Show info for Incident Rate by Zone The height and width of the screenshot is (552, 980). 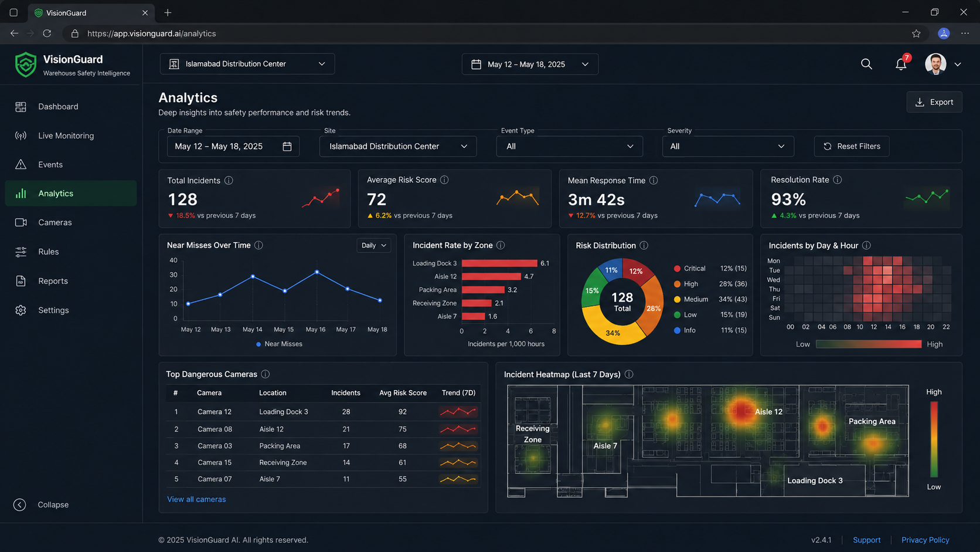[x=501, y=245]
